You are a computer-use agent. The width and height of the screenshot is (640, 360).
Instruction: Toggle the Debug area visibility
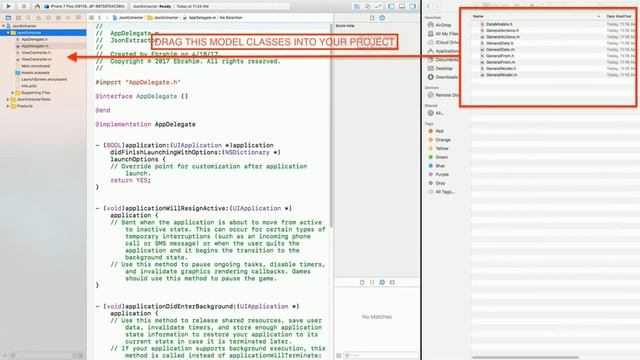[x=402, y=7]
